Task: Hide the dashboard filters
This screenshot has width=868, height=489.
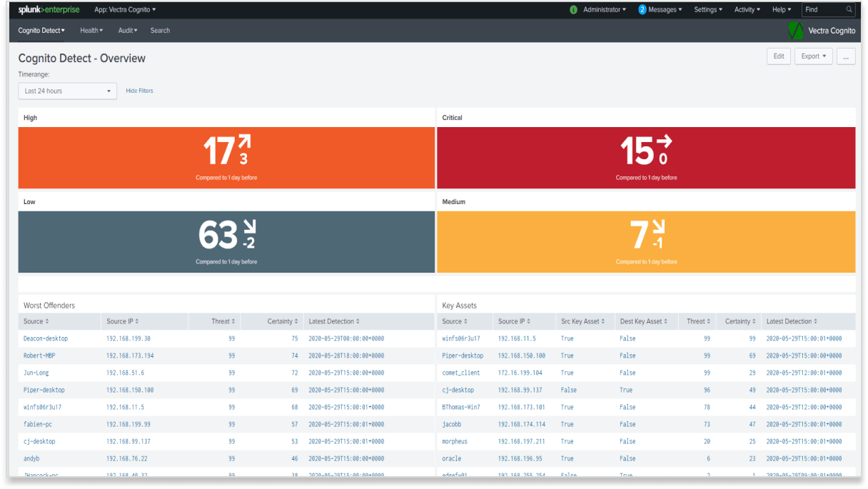Action: coord(139,91)
